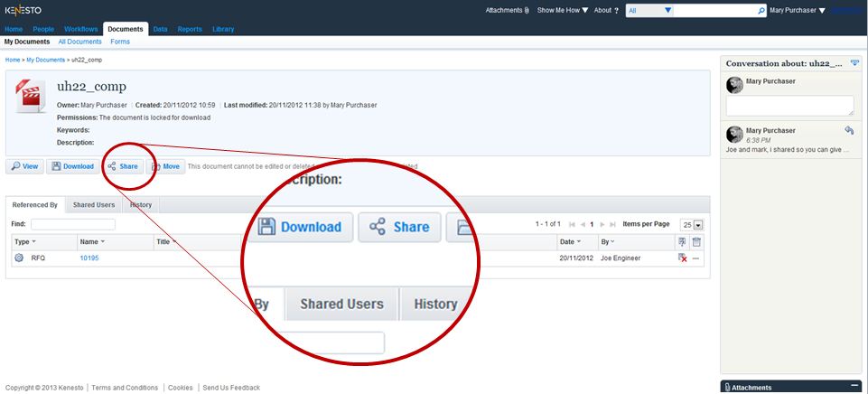Screen dimensions: 868x394
Task: Switch to the Data tab
Action: click(161, 29)
